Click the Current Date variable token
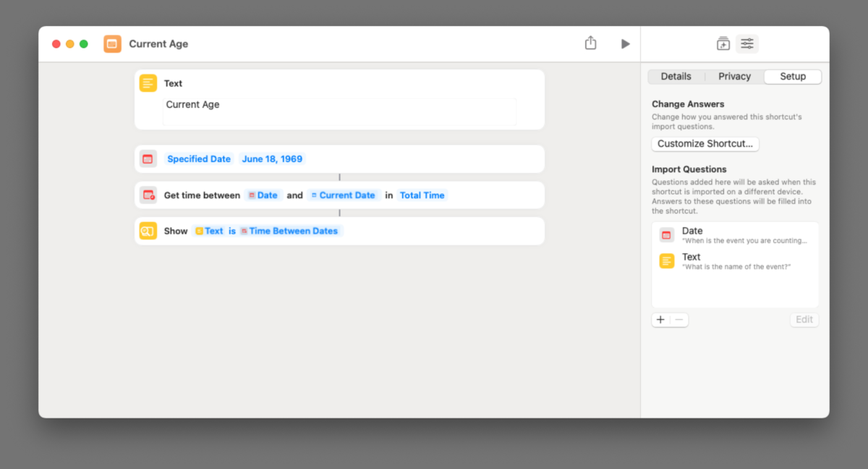This screenshot has width=868, height=469. pos(343,195)
